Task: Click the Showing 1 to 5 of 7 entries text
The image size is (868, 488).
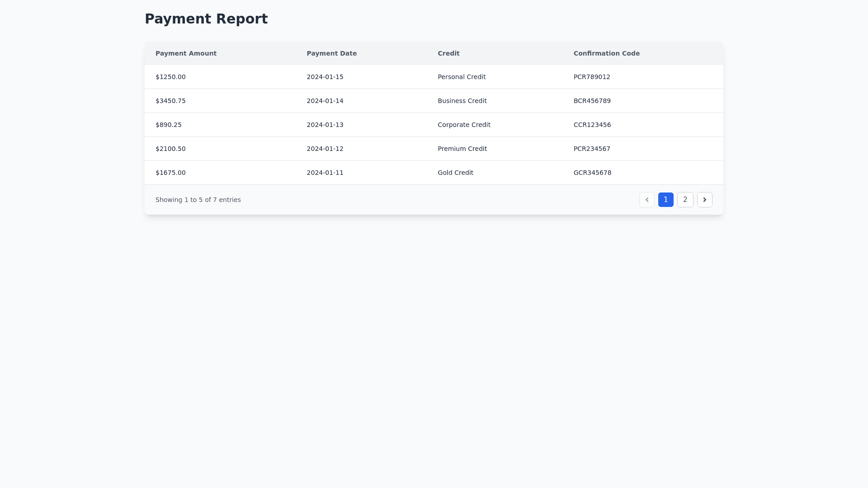Action: click(198, 199)
